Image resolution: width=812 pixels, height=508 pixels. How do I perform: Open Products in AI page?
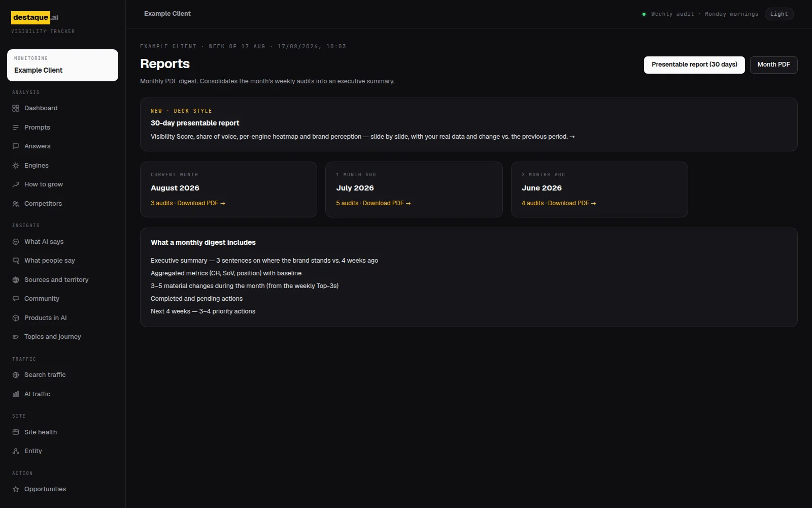(62, 318)
